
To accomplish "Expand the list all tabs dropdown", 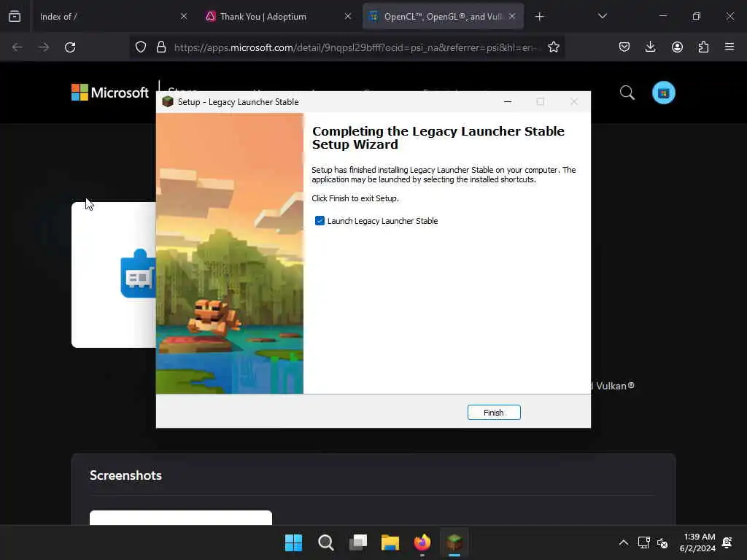I will [603, 17].
